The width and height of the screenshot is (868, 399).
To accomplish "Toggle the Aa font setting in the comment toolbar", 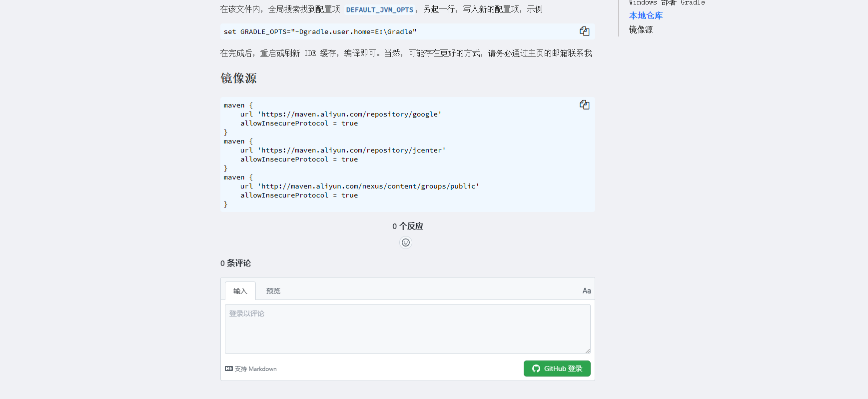I will (587, 290).
